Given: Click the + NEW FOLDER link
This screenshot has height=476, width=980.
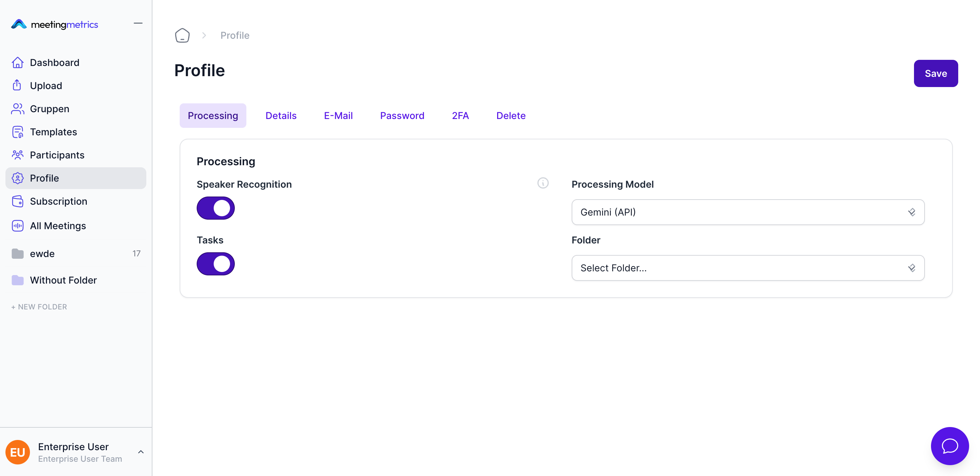Looking at the screenshot, I should (x=39, y=306).
